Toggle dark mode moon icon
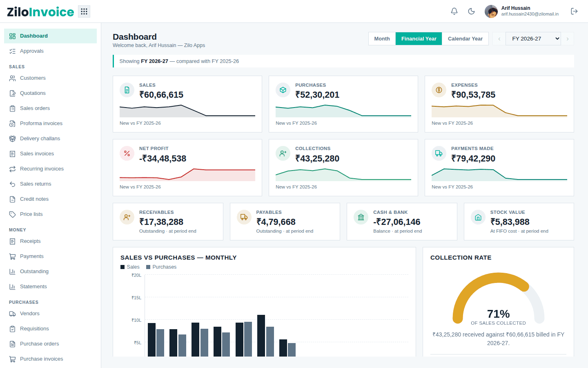This screenshot has height=368, width=588. coord(471,11)
